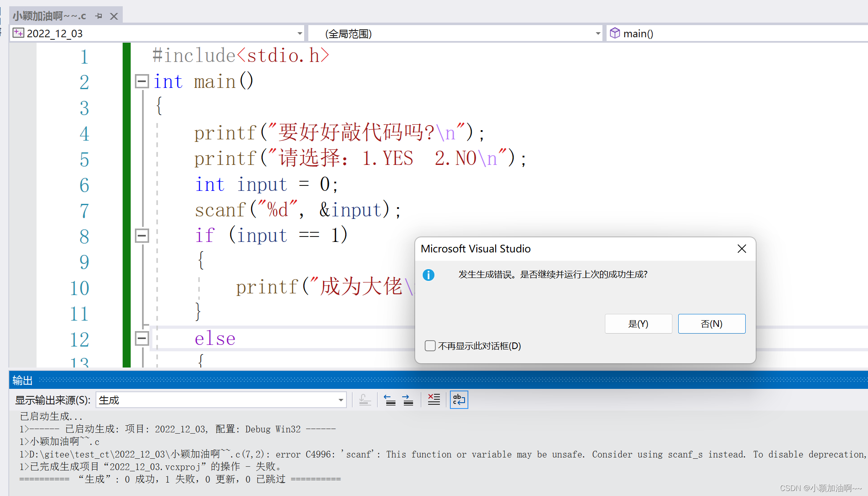Click the #include<stdio.h> code line
This screenshot has height=496, width=868.
[241, 56]
